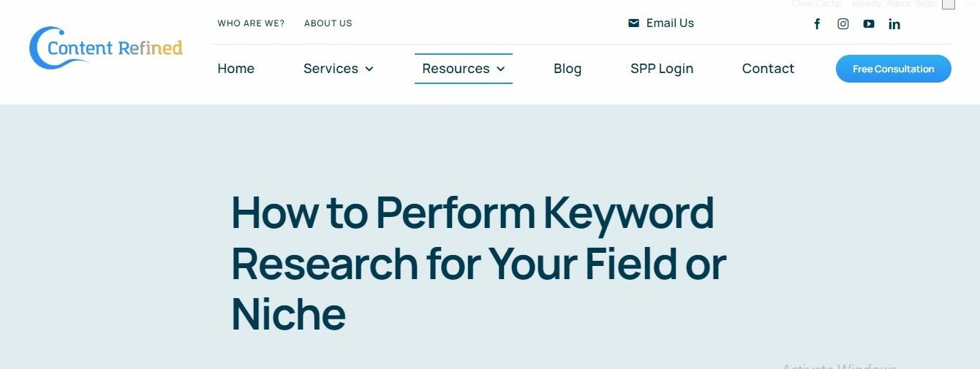Open the WHO ARE WE? link
This screenshot has height=369, width=980.
click(x=251, y=23)
